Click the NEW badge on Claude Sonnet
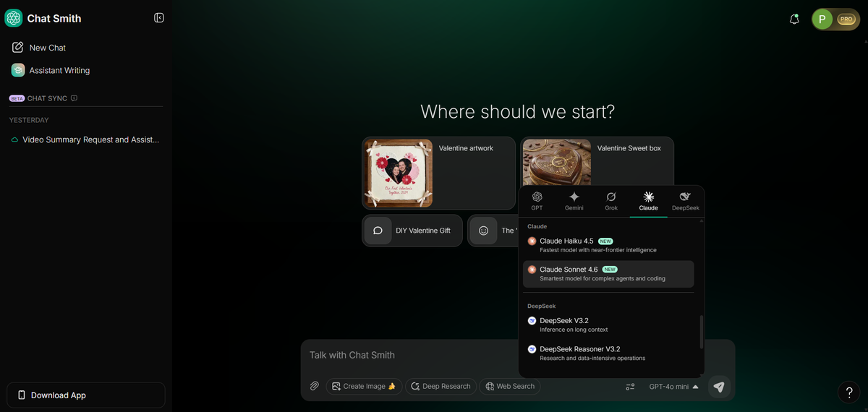Screen dimensions: 868x412 pos(610,270)
